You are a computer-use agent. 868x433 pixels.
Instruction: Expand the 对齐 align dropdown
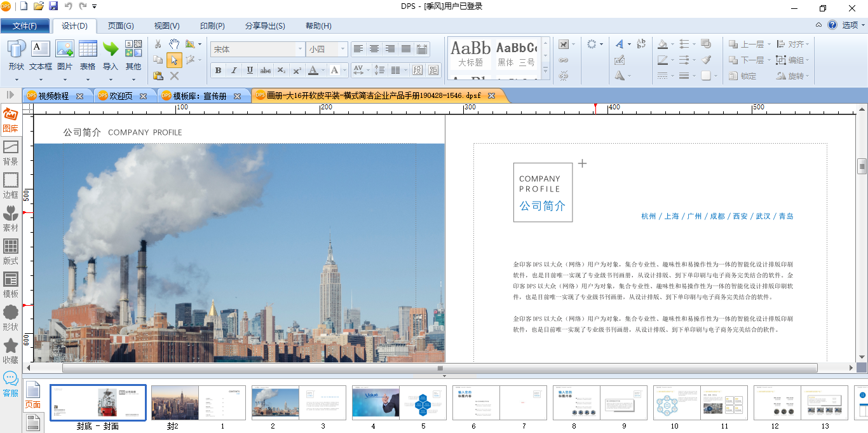click(808, 44)
